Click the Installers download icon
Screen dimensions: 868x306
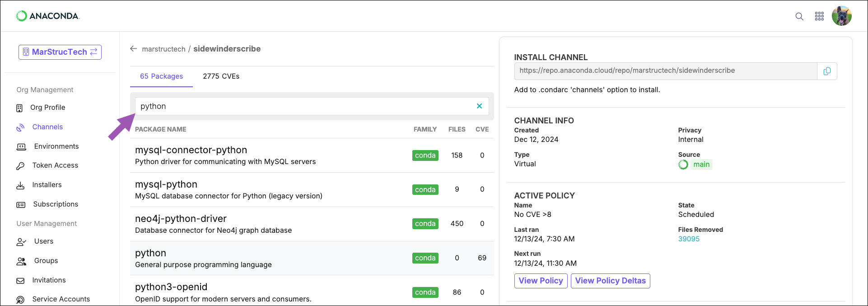click(x=20, y=185)
